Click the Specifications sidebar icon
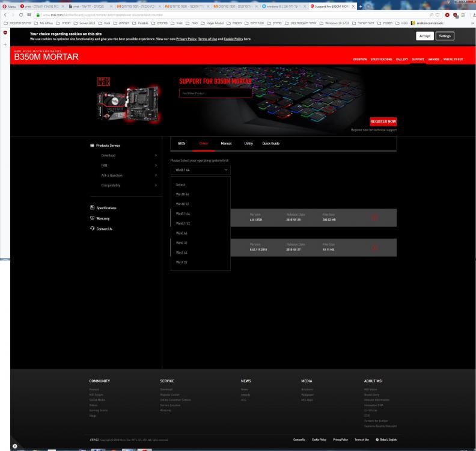Screen dimensions: 476x451 point(93,207)
